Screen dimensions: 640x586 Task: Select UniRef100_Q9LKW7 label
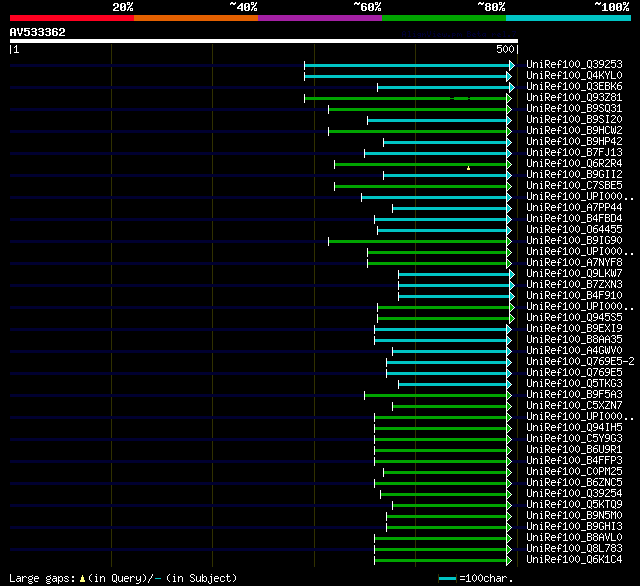tap(574, 273)
